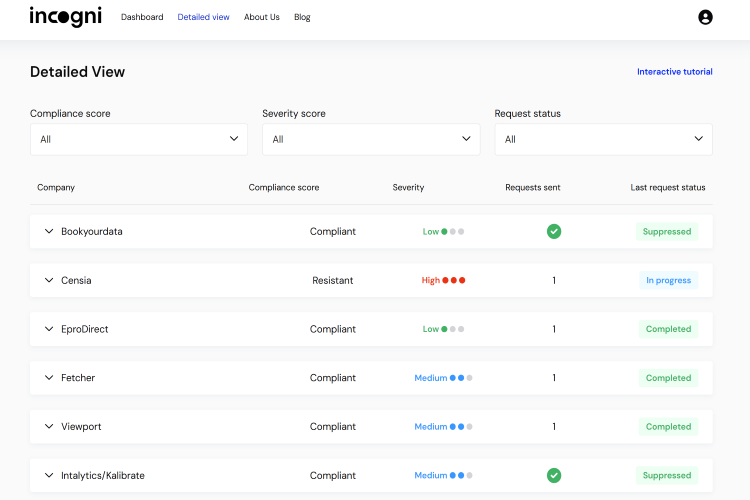Click the Low severity dots for Bookyourdata
750x500 pixels.
[452, 232]
